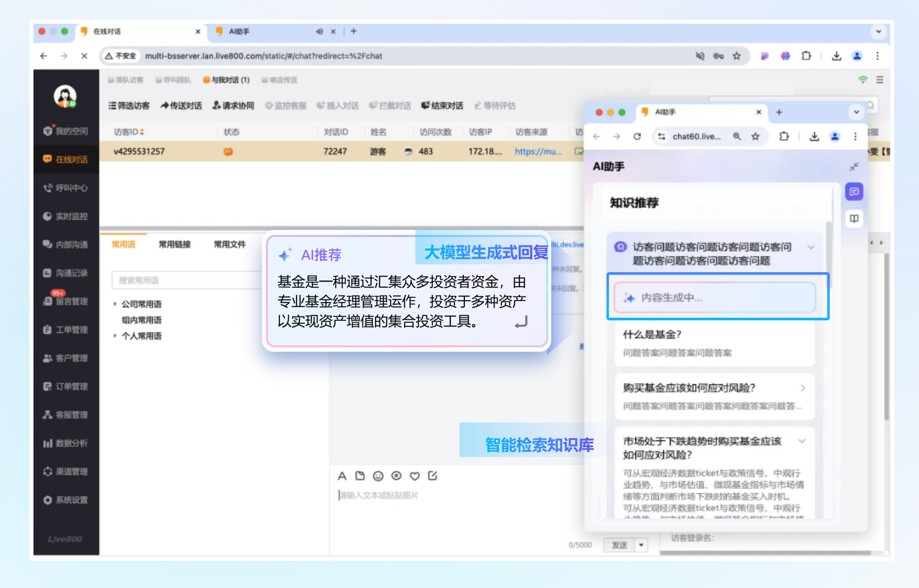Open tab list dropdown in main browser
Screen dimensions: 919x588
point(879,32)
